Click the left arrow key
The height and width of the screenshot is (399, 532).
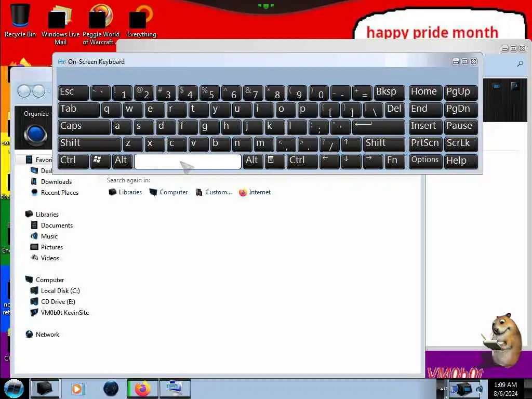[329, 161]
